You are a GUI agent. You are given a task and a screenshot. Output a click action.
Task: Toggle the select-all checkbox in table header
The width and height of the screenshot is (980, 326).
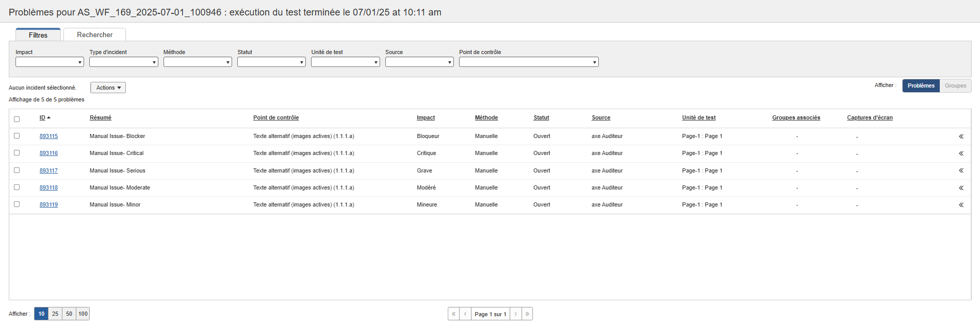pyautogui.click(x=17, y=119)
